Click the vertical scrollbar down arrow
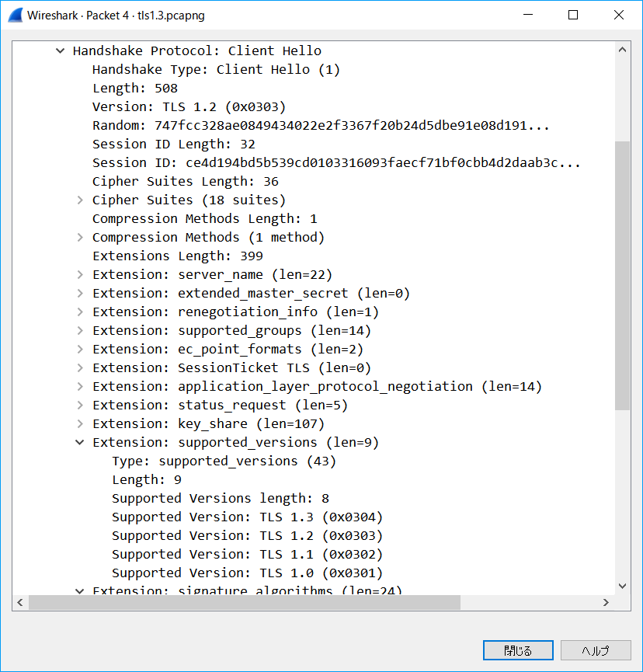 click(x=623, y=586)
